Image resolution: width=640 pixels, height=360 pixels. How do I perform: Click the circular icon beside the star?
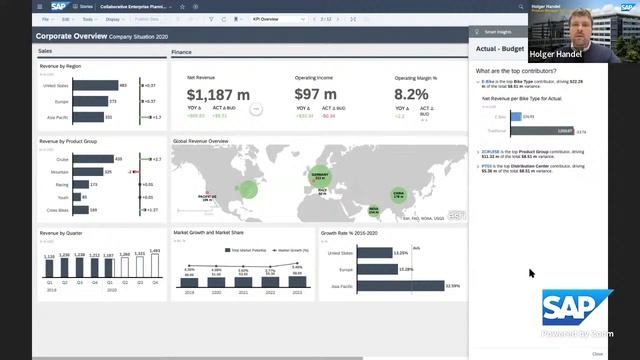pos(196,7)
